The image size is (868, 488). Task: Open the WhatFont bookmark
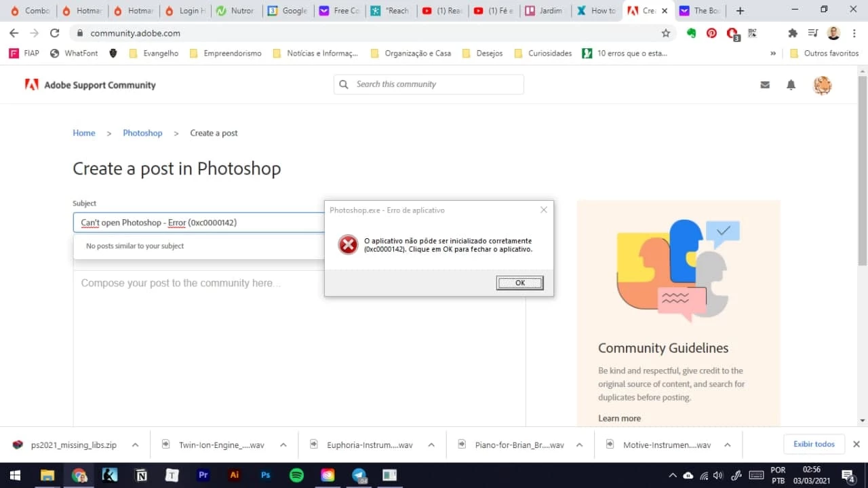[74, 53]
